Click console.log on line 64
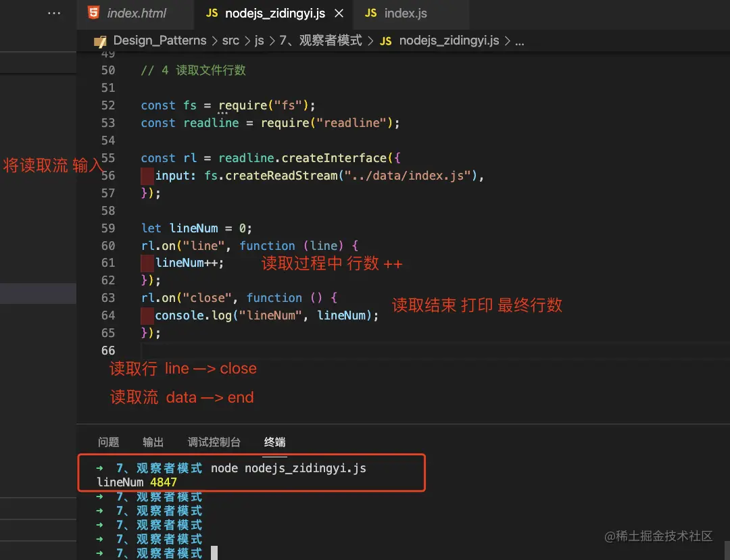This screenshot has width=730, height=560. [193, 315]
